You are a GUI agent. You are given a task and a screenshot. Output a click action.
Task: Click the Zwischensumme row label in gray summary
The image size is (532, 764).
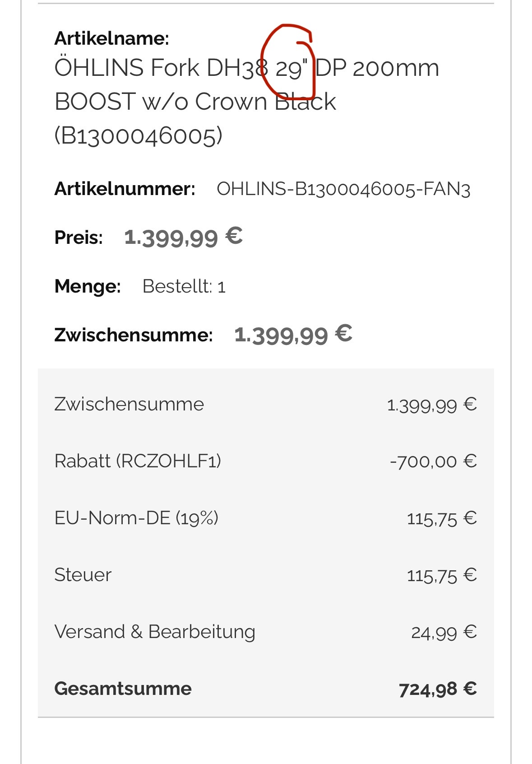(129, 404)
